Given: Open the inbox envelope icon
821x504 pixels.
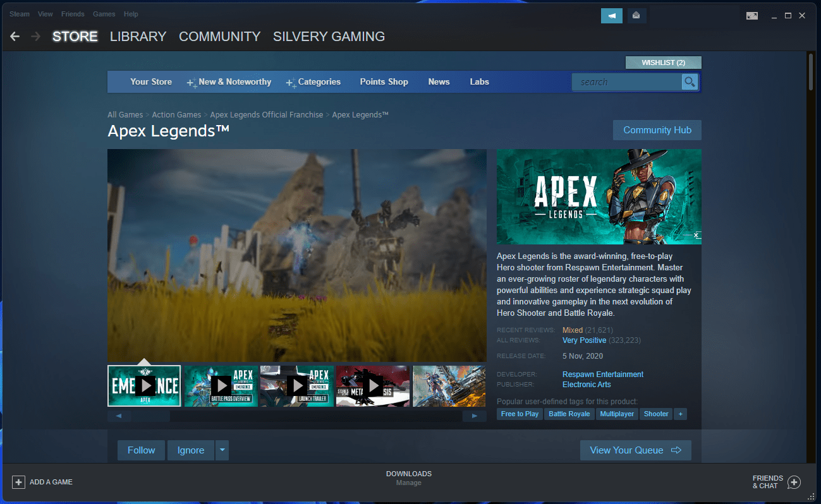Looking at the screenshot, I should pyautogui.click(x=636, y=16).
